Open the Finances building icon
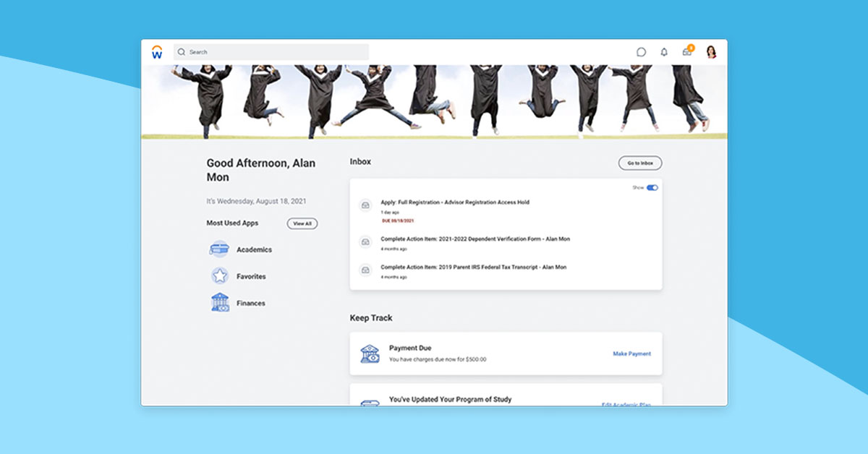Viewport: 868px width, 454px height. tap(219, 303)
